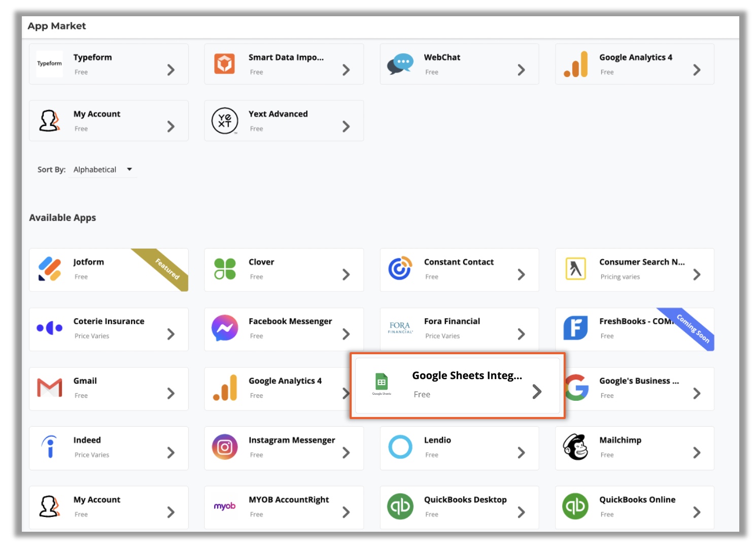
Task: Click the Constant Contact blue swirl icon
Action: (x=400, y=268)
